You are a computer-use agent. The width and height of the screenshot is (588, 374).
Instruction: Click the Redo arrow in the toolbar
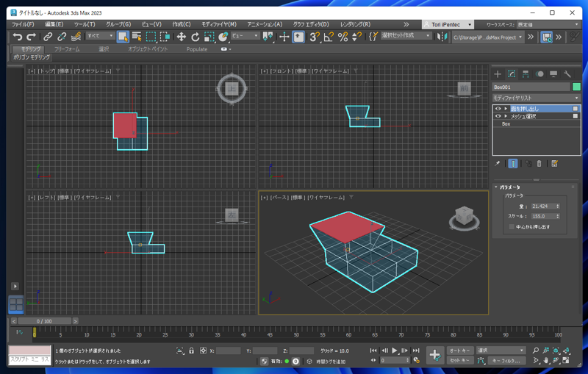31,37
